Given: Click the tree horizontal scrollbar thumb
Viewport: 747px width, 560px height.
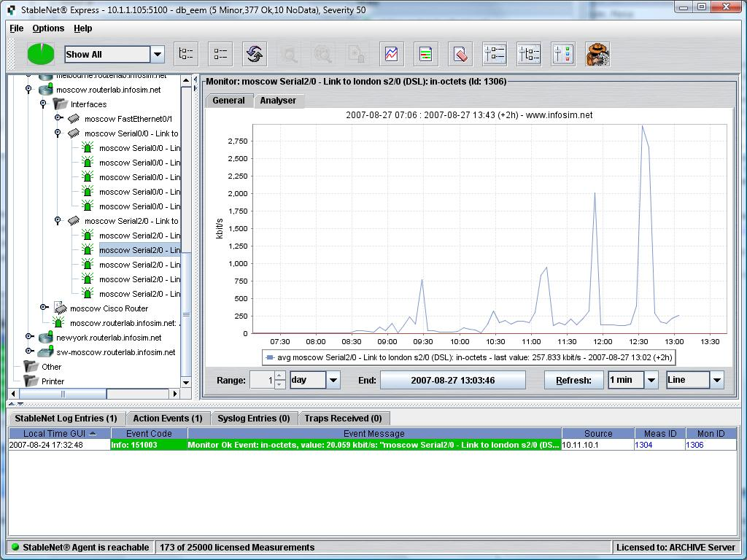Looking at the screenshot, I should coord(63,394).
